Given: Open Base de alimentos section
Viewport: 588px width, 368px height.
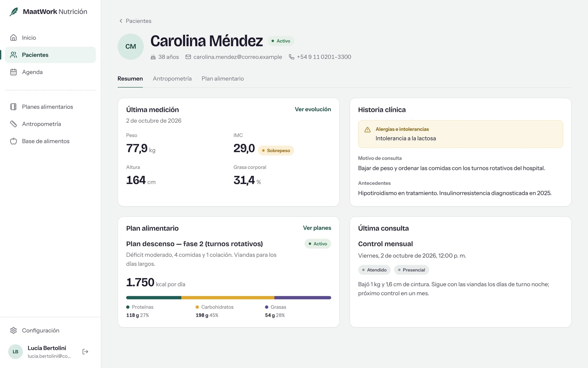Looking at the screenshot, I should pos(50,141).
